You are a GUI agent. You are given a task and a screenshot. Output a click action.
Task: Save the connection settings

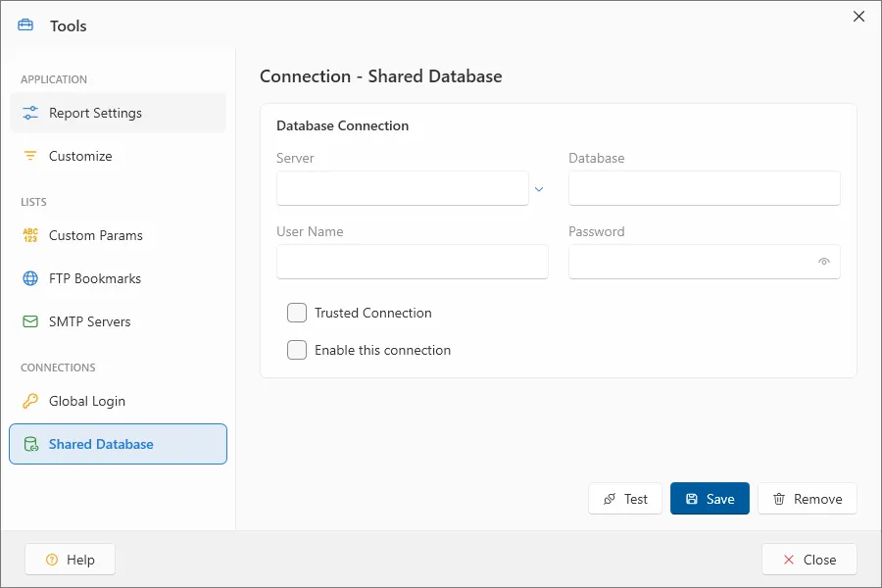click(710, 499)
